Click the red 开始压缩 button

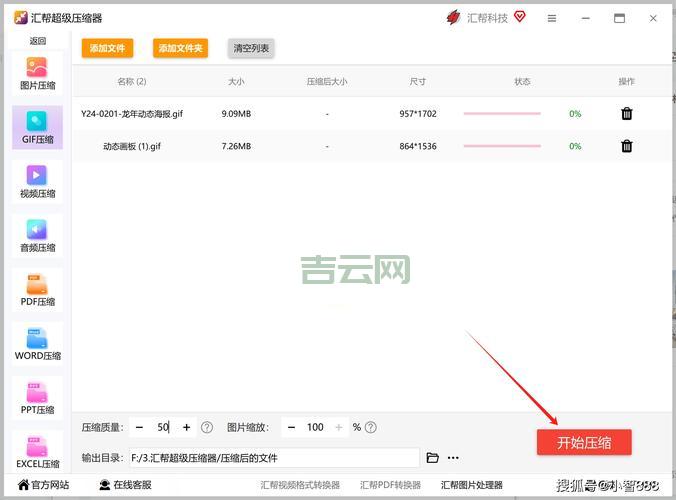pyautogui.click(x=584, y=442)
